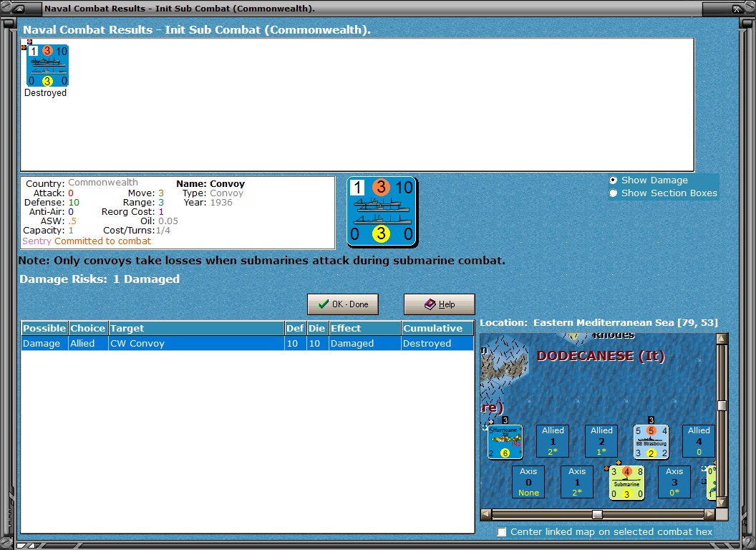The width and height of the screenshot is (756, 550).
Task: Click the DODECANESE (It) map label
Action: click(601, 356)
